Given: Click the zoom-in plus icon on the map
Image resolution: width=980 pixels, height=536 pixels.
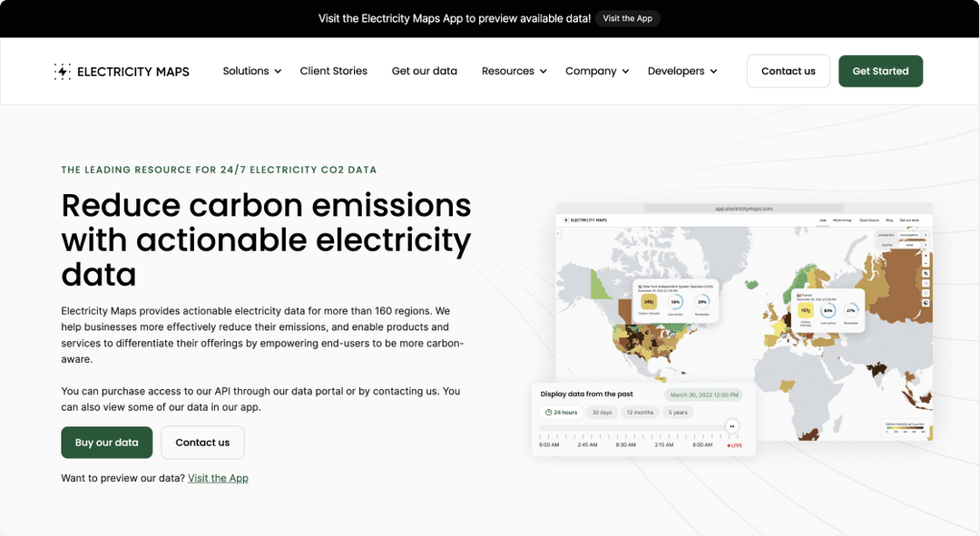Looking at the screenshot, I should click(926, 255).
